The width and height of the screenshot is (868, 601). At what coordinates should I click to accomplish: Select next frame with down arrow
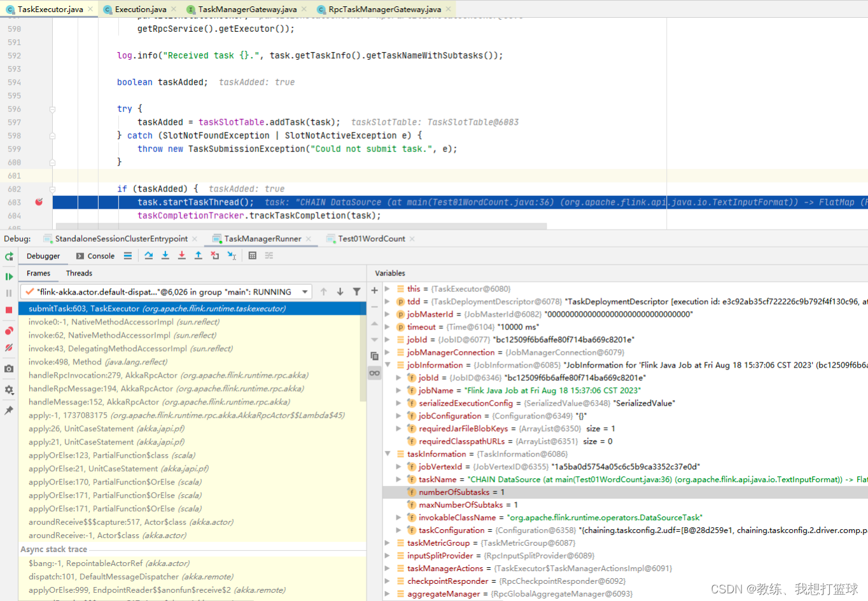pyautogui.click(x=340, y=292)
